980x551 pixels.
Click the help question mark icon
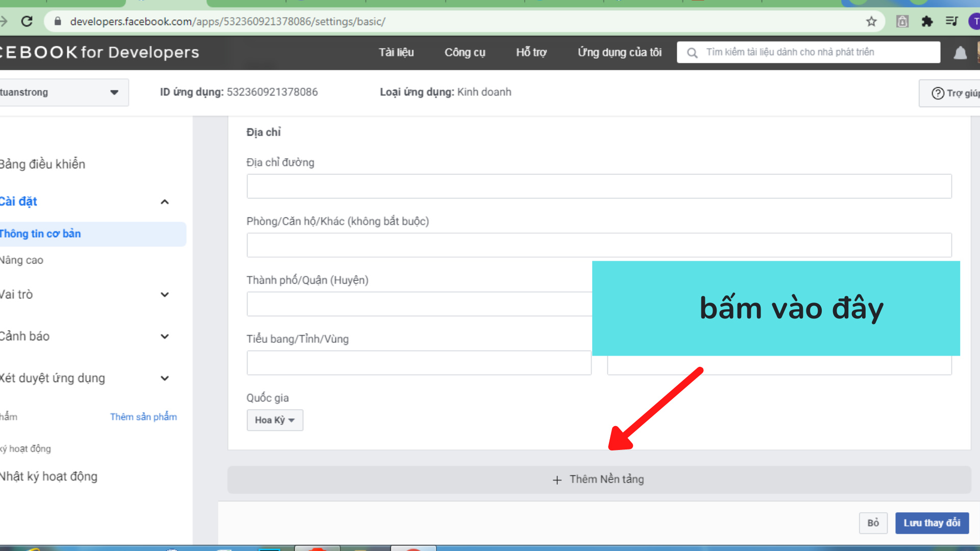(938, 93)
